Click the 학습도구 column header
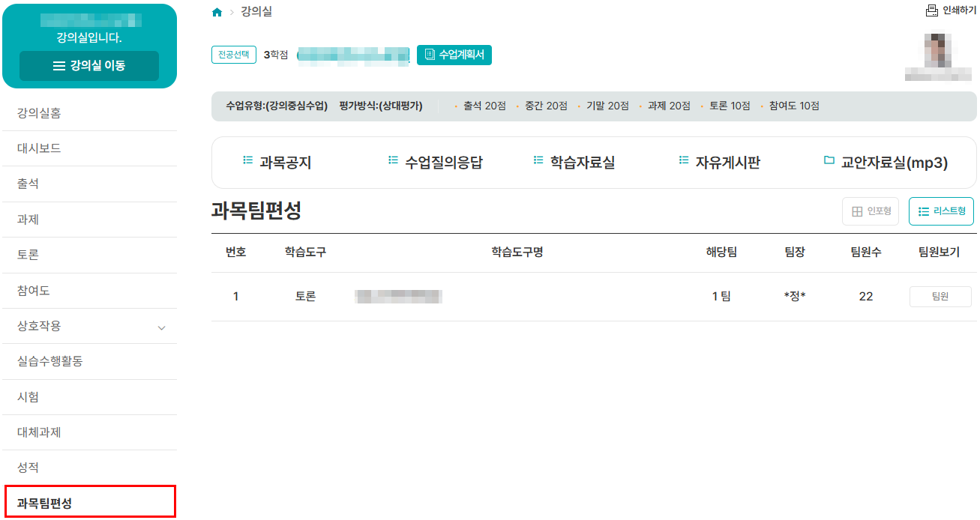The height and width of the screenshot is (520, 980). [305, 253]
